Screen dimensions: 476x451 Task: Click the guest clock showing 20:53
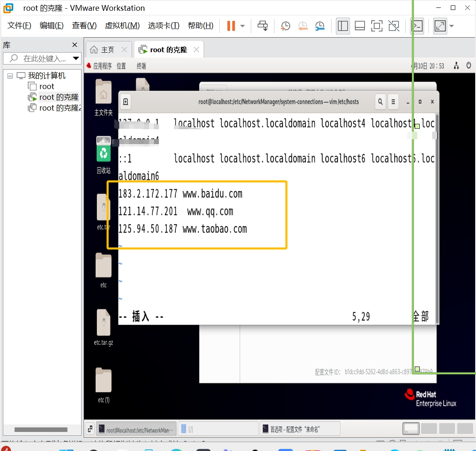(x=428, y=66)
